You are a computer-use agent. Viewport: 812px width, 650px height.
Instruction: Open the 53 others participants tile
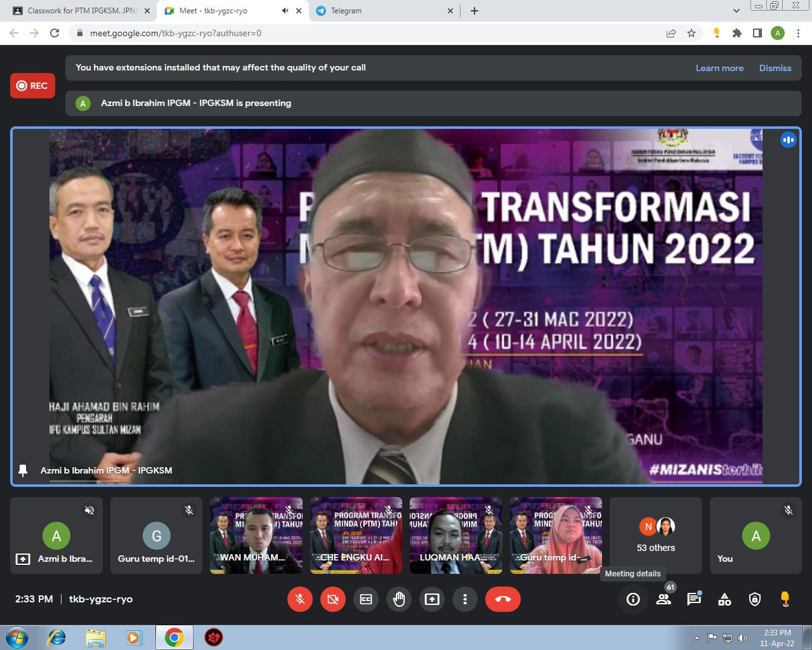656,536
